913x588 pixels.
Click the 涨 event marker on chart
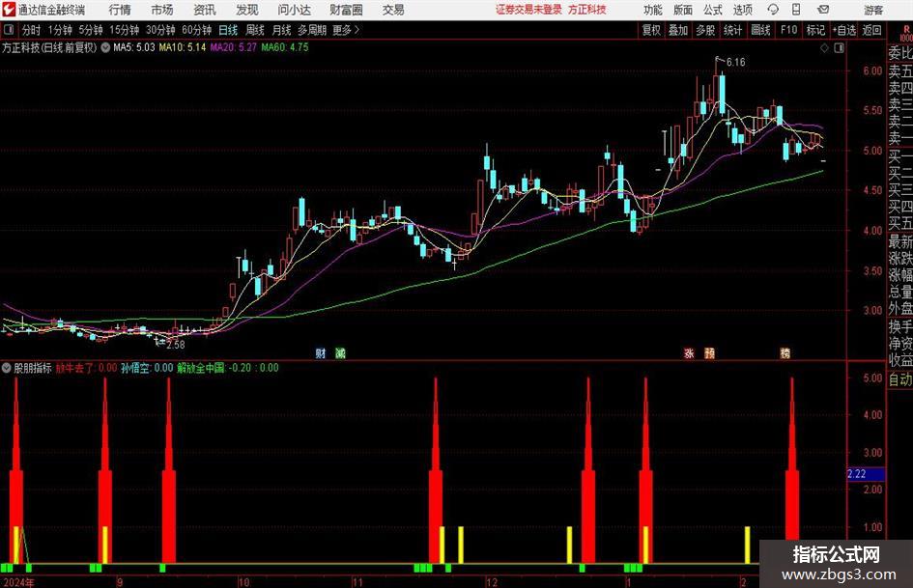coord(689,352)
